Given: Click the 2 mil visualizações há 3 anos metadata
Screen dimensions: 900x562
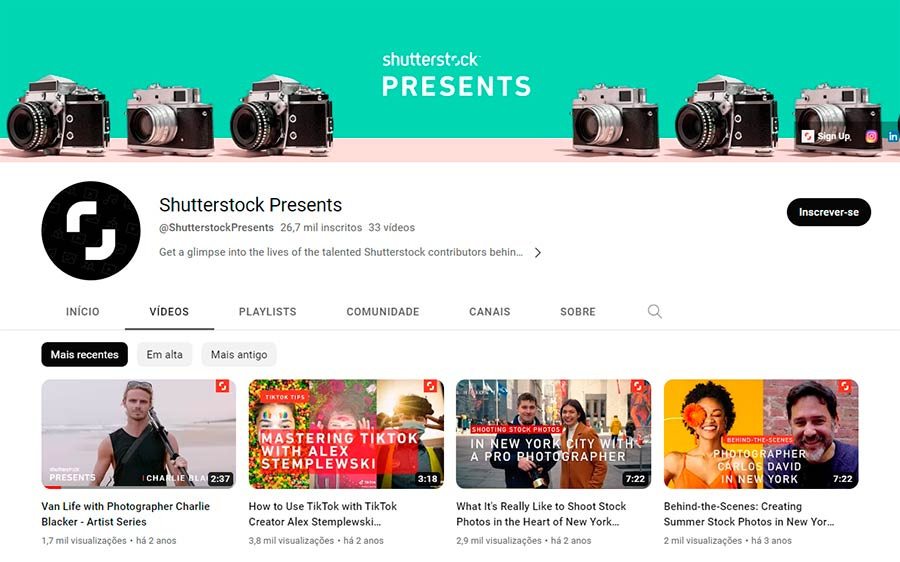Looking at the screenshot, I should pyautogui.click(x=728, y=540).
